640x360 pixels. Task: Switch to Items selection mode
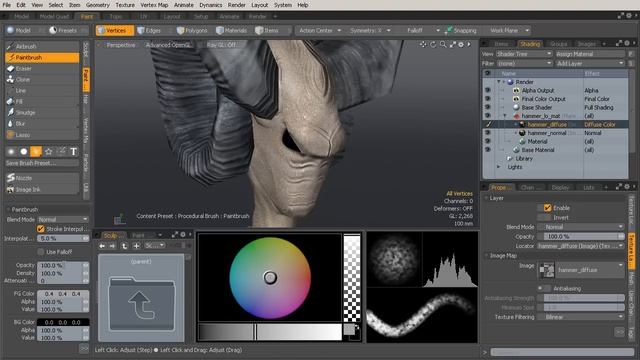point(270,31)
